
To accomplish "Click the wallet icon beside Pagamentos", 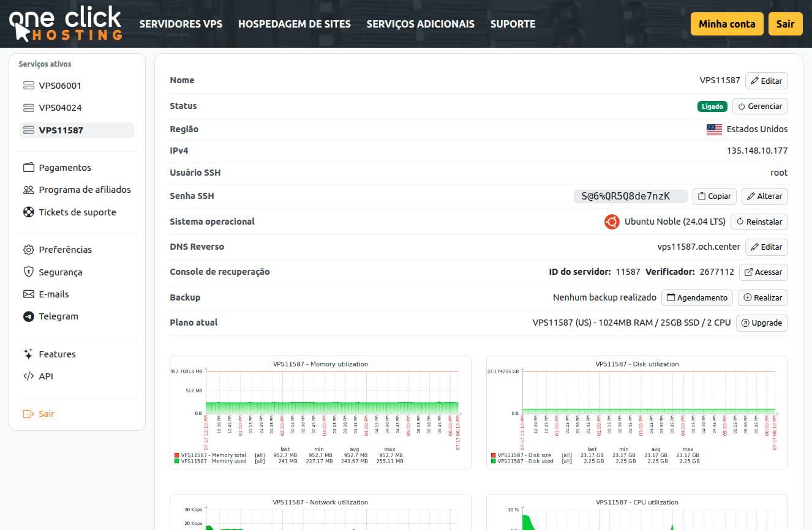I will pyautogui.click(x=29, y=168).
